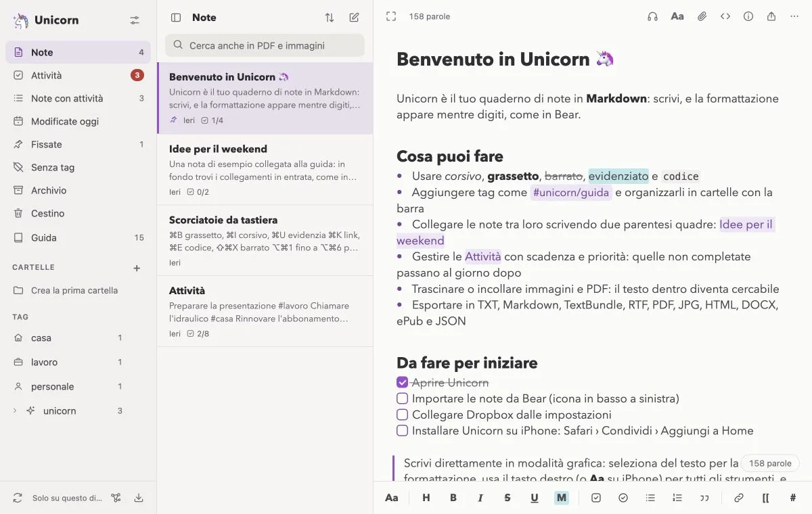Open Attività in the sidebar

point(78,75)
